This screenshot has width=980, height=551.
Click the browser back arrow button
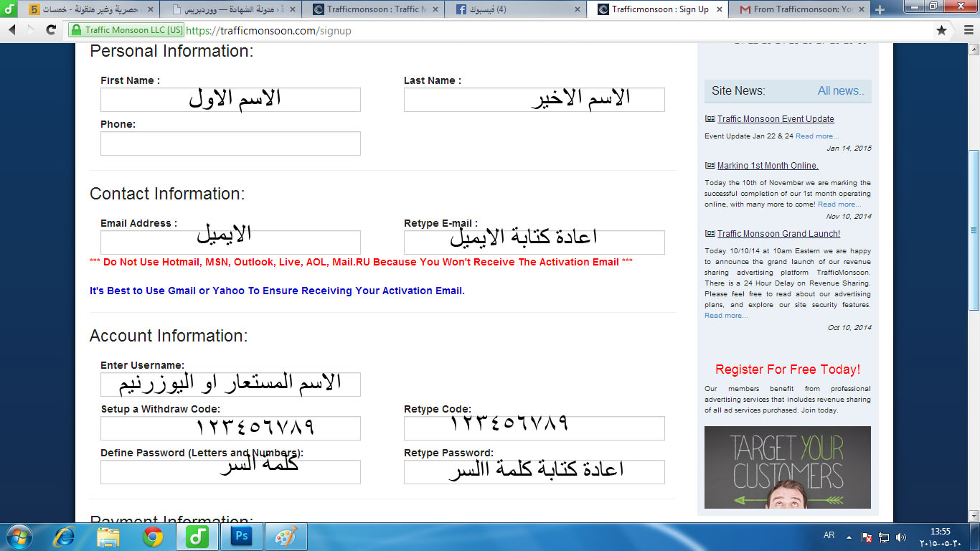[x=12, y=30]
